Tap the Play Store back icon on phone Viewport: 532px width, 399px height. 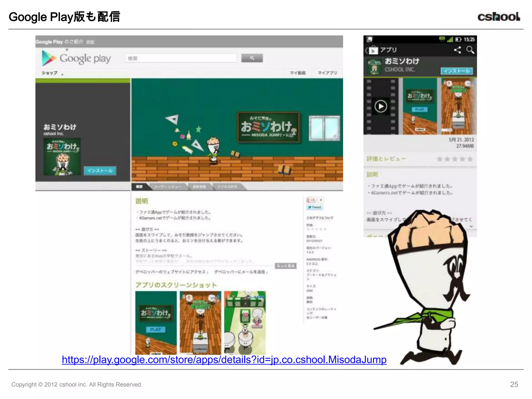pos(371,50)
